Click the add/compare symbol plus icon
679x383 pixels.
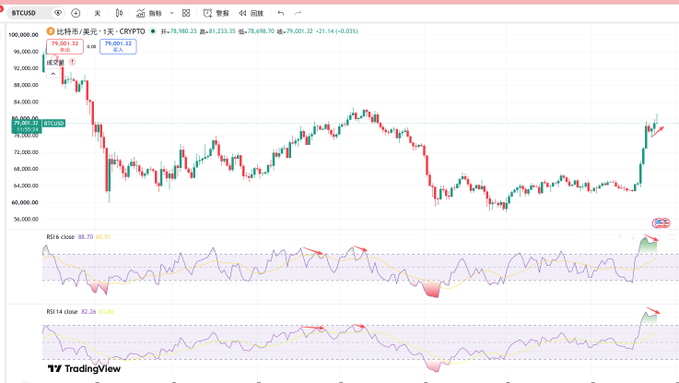[76, 13]
